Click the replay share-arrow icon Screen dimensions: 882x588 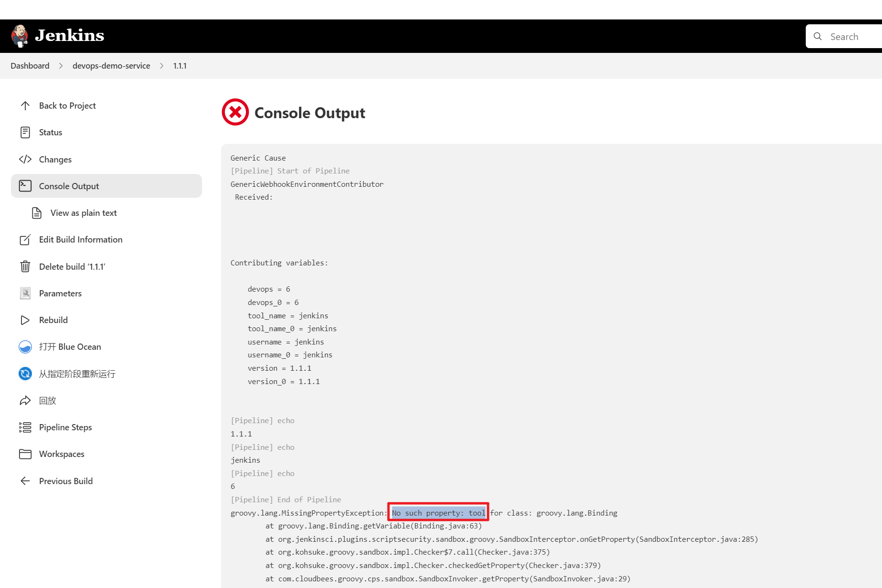click(x=25, y=400)
